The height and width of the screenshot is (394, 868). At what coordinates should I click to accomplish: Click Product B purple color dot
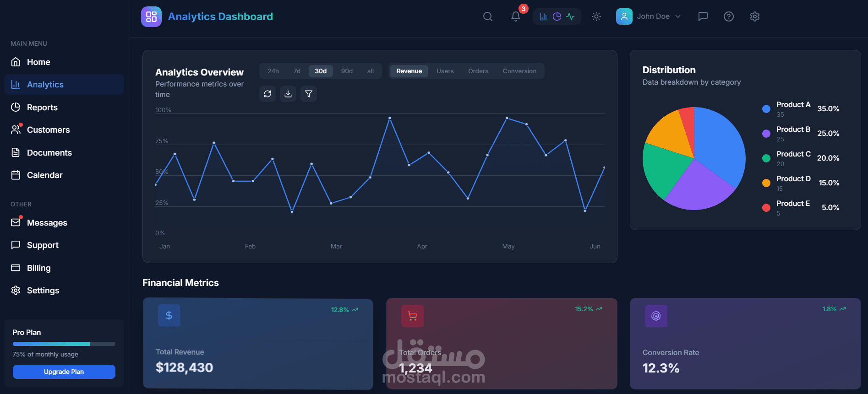click(x=766, y=134)
